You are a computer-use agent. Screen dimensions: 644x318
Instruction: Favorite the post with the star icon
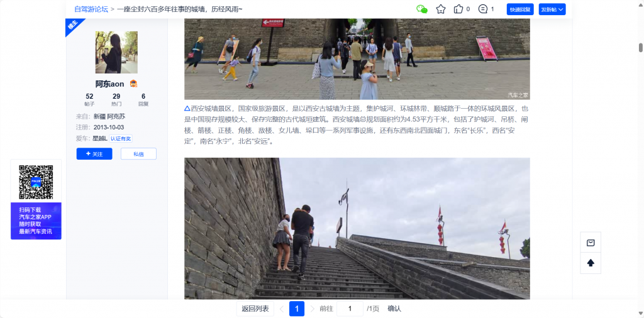point(441,9)
